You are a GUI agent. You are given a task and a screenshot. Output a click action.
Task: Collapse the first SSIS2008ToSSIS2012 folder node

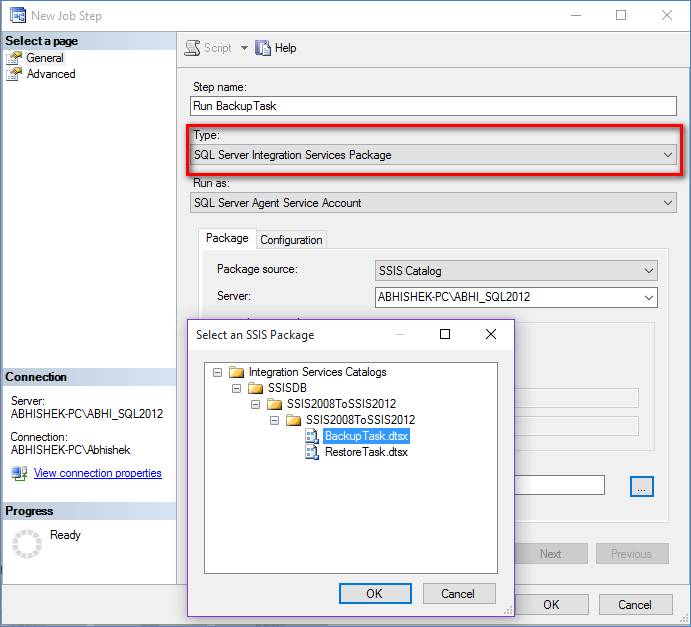(256, 404)
